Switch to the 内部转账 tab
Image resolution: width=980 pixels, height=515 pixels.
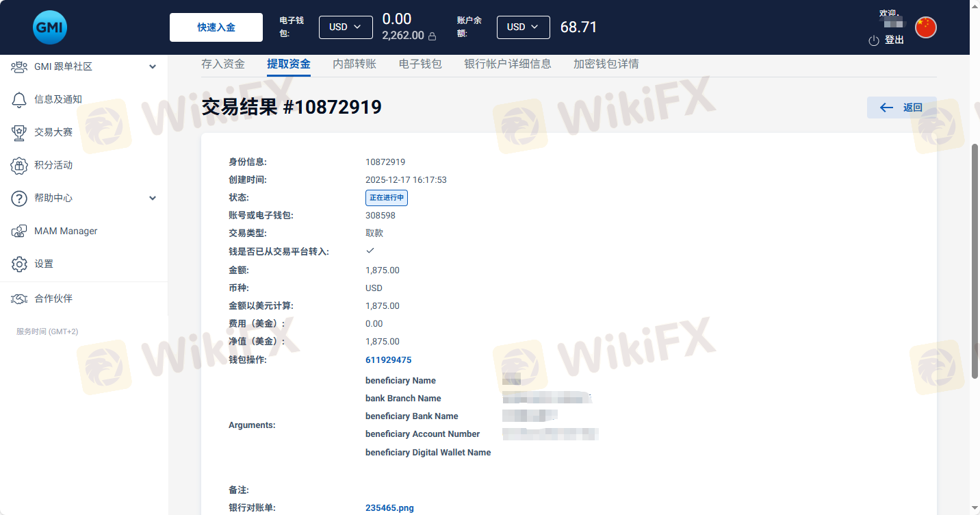(354, 64)
